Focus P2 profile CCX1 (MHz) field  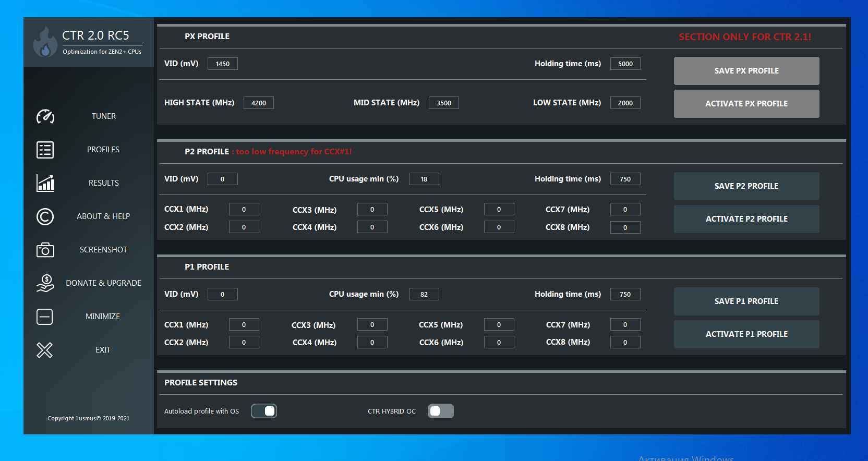244,209
